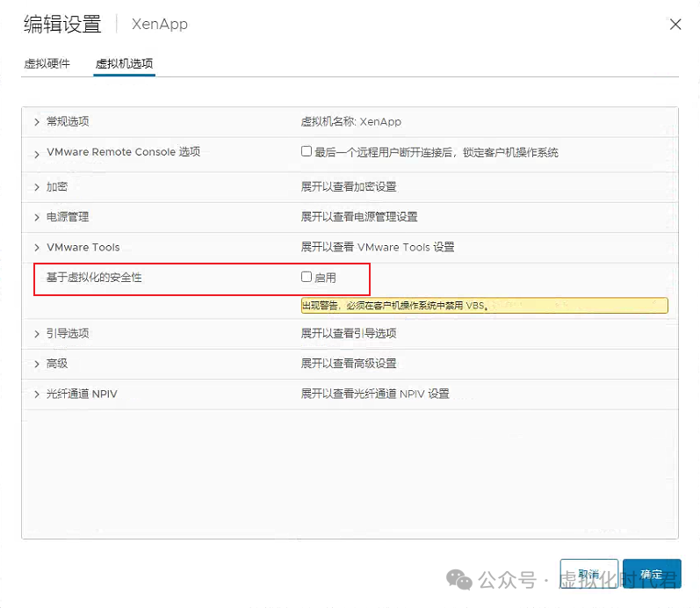The height and width of the screenshot is (608, 700).
Task: Switch to the 虚拟硬件 tab
Action: click(x=47, y=64)
